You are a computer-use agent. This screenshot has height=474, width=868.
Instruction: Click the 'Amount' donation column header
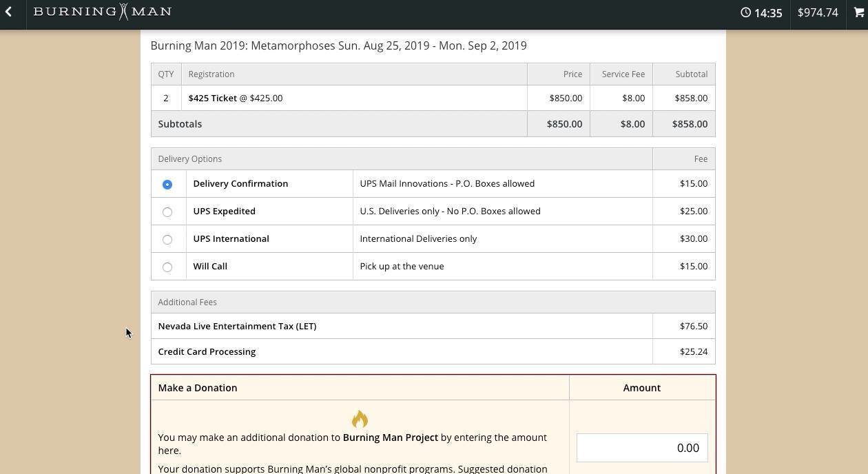point(642,387)
